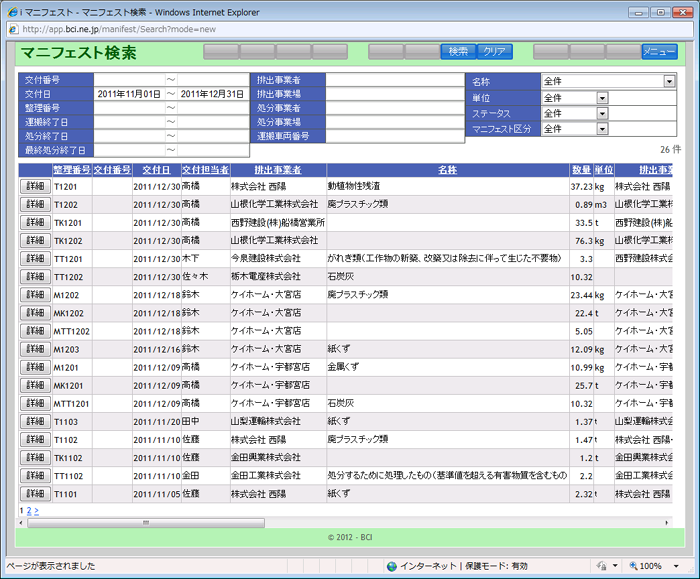
Task: Click the 整理番号 start input field
Action: point(129,108)
